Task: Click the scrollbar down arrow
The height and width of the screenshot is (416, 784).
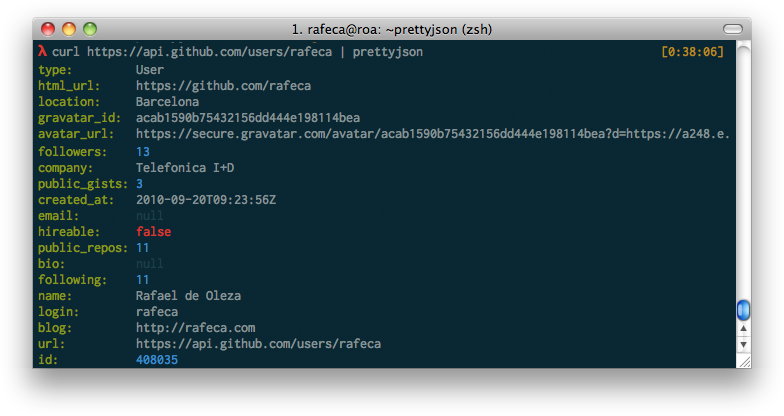Action: pos(743,345)
